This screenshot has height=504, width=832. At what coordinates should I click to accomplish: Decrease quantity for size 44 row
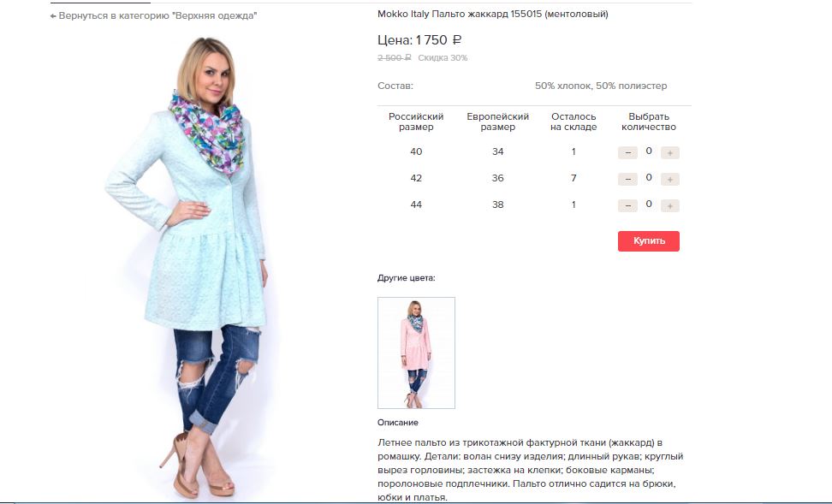(627, 206)
